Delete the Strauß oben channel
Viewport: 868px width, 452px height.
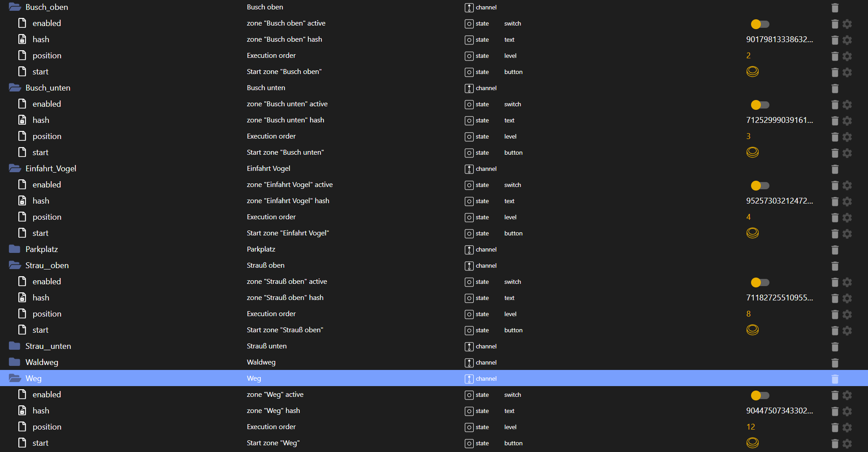coord(835,266)
